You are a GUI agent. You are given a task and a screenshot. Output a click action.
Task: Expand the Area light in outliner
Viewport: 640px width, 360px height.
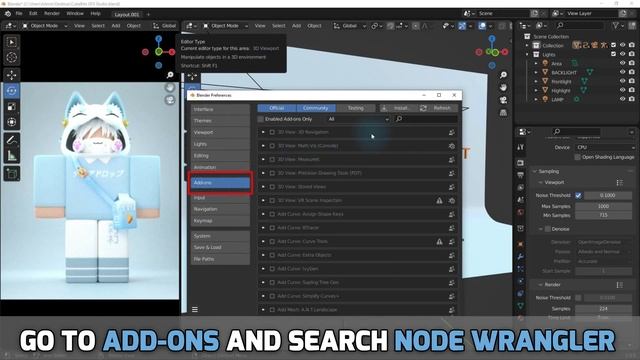536,64
